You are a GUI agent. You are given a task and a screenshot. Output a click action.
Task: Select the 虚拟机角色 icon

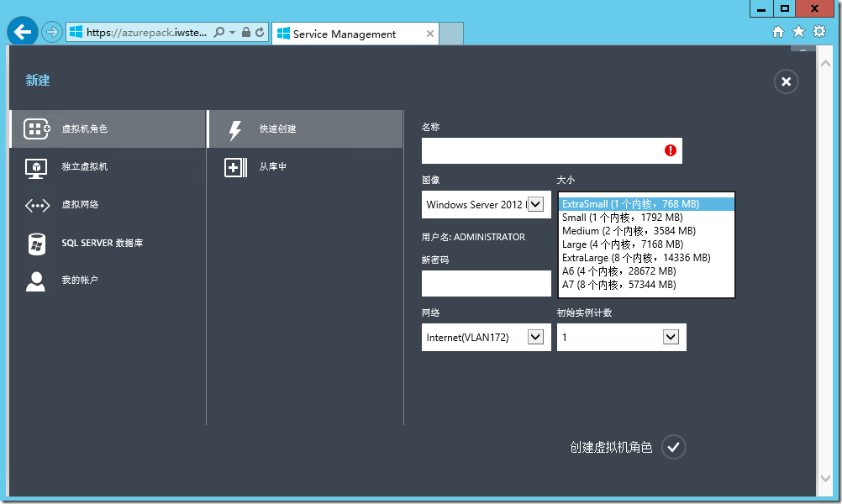tap(36, 129)
